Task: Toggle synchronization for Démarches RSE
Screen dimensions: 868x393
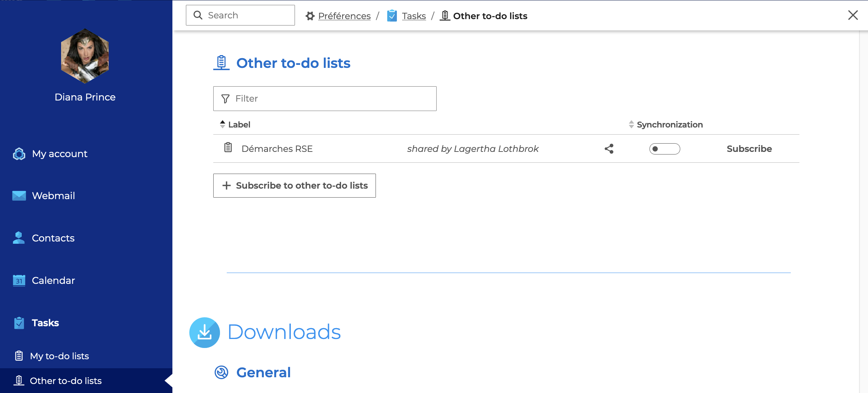Action: click(x=664, y=149)
